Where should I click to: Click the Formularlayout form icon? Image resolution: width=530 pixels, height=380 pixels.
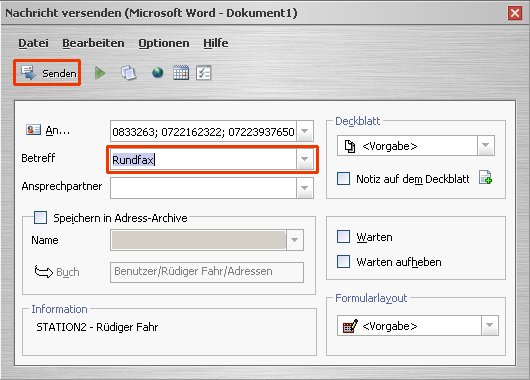click(350, 326)
